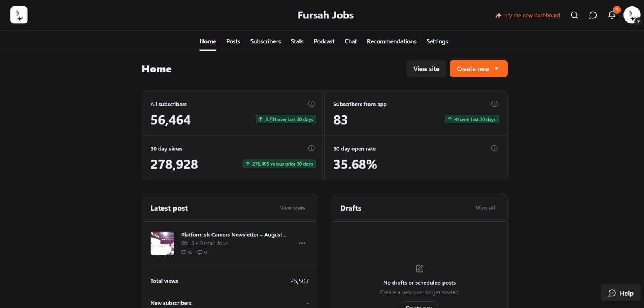Open the notifications bell icon
The height and width of the screenshot is (308, 644).
[612, 15]
